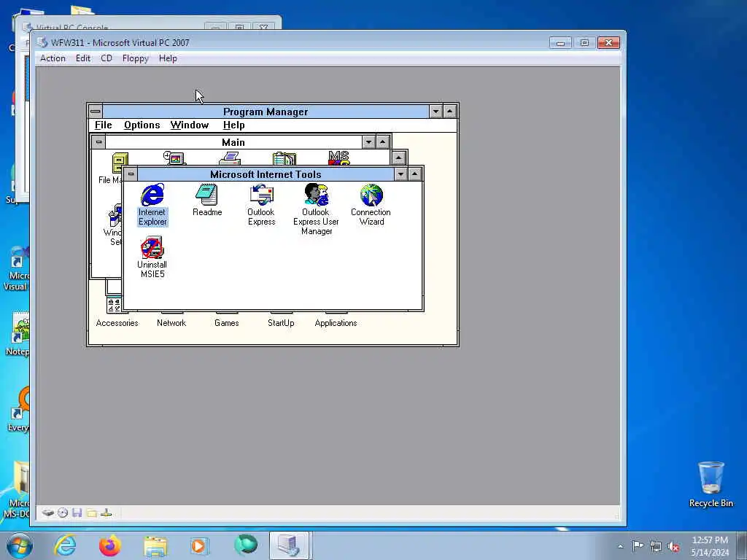This screenshot has width=747, height=560.
Task: Open the Windows Start orb
Action: click(19, 545)
